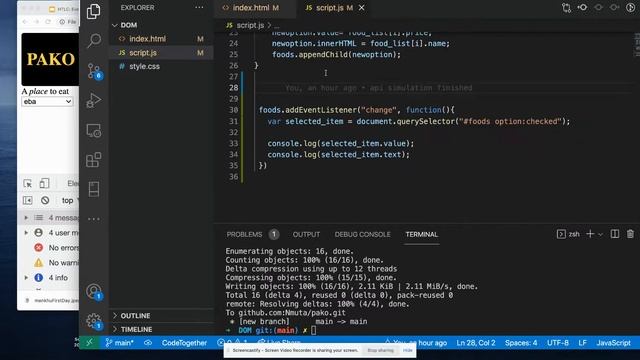Open the 'eba' food select dropdown in browser
The height and width of the screenshot is (360, 640).
47,102
